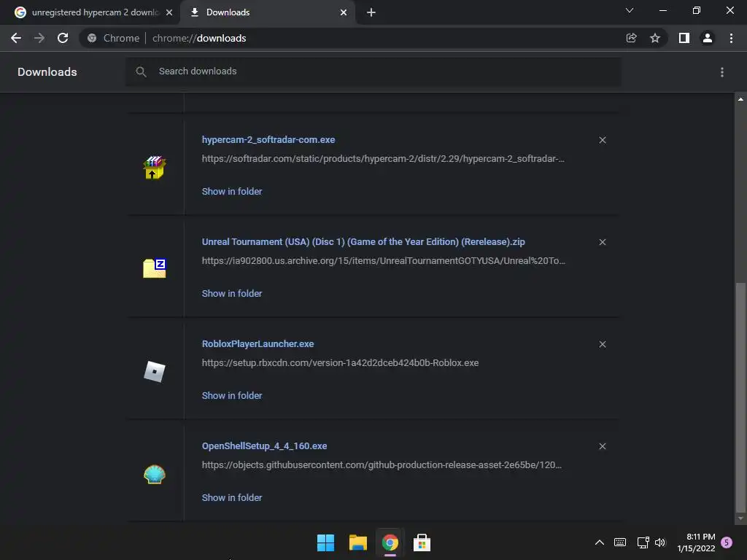Viewport: 747px width, 560px height.
Task: Show Unreal Tournament zip in folder
Action: 232,293
